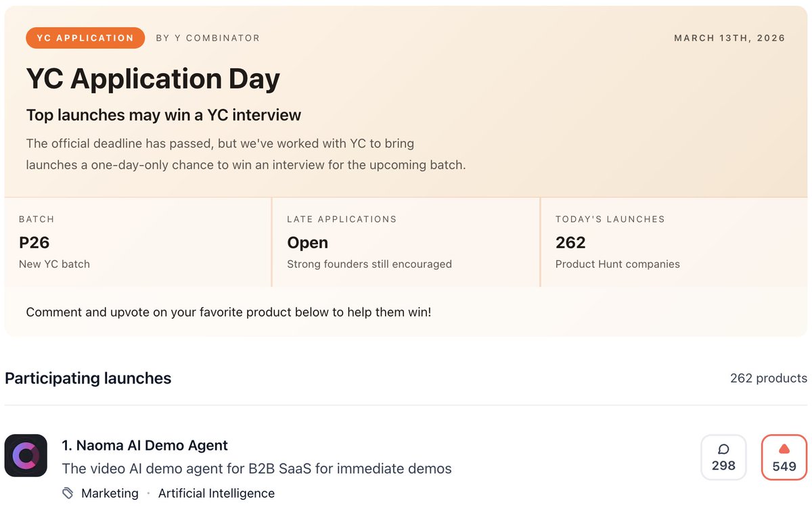The width and height of the screenshot is (812, 506).
Task: Click the LATE APPLICATIONS label
Action: pyautogui.click(x=342, y=219)
